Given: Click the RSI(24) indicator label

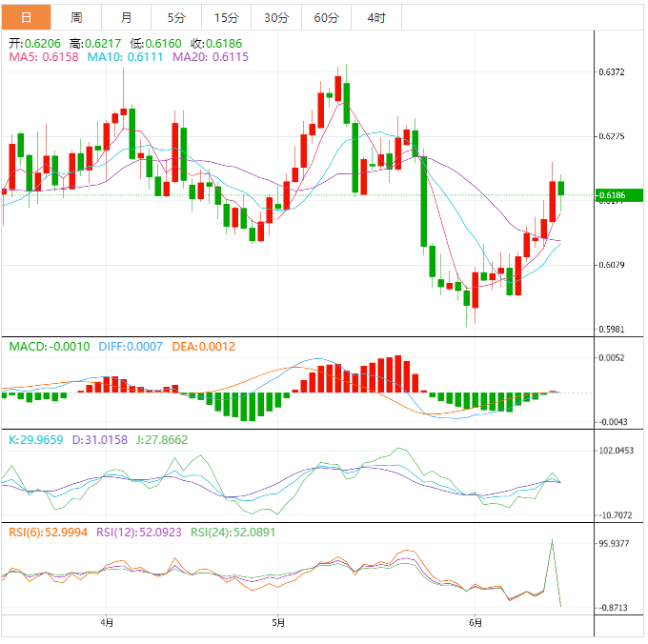Looking at the screenshot, I should pos(233,532).
